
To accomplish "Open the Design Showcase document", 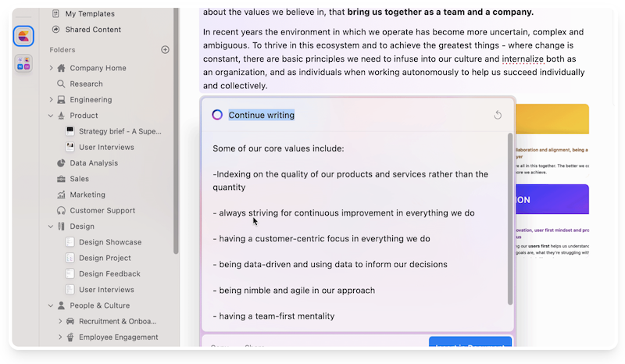I will tap(109, 242).
